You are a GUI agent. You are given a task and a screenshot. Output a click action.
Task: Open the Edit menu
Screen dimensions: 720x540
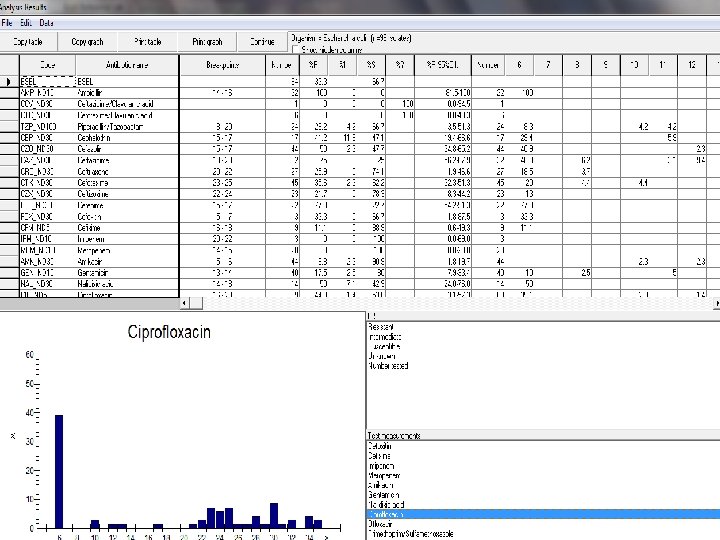tap(26, 23)
